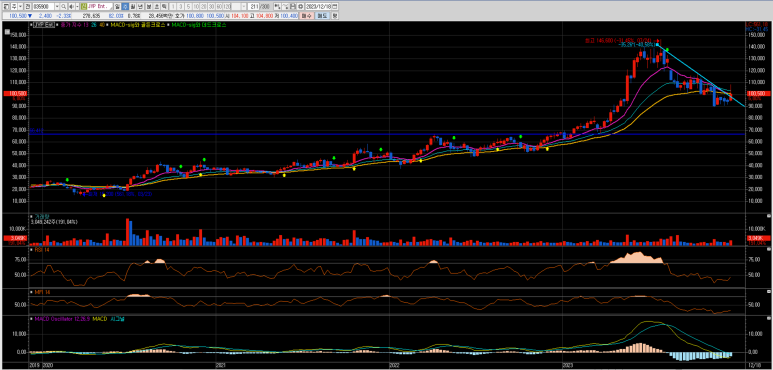The width and height of the screenshot is (773, 370).
Task: Select second 초 period button
Action: click(157, 6)
